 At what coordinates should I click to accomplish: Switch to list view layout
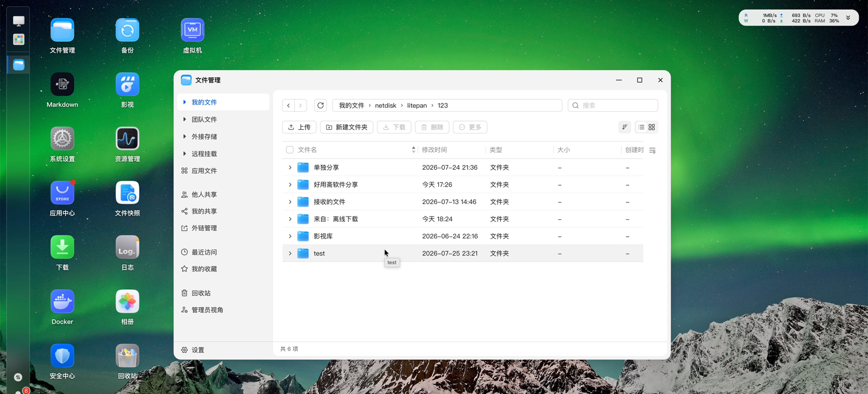pyautogui.click(x=641, y=127)
